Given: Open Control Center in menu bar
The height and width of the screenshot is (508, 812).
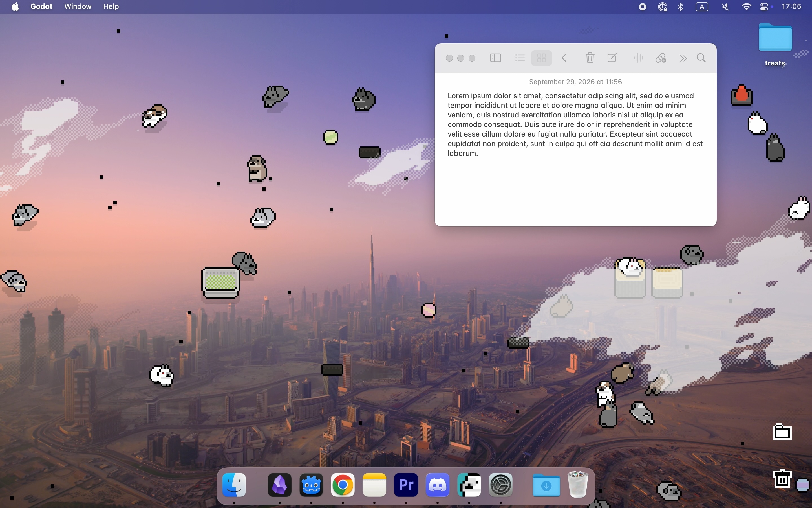Looking at the screenshot, I should pyautogui.click(x=764, y=7).
